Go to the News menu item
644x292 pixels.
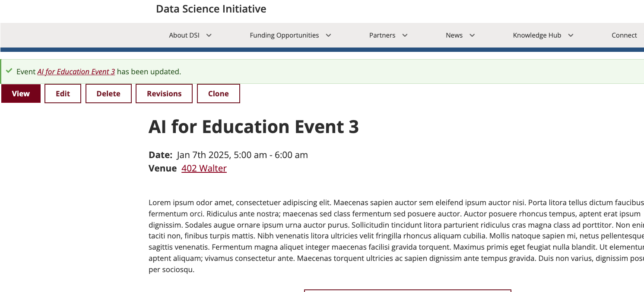coord(454,35)
